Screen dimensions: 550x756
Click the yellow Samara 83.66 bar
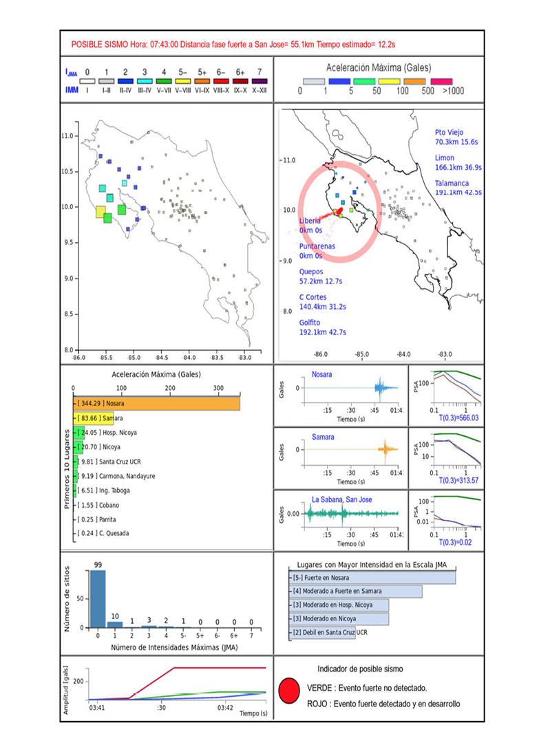(94, 418)
